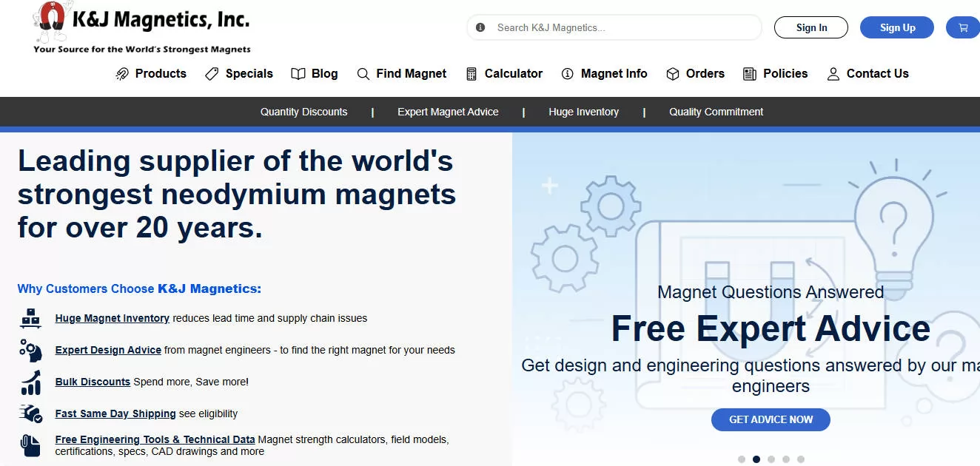Open the Orders menu item
Viewport: 980px width, 466px height.
click(705, 74)
